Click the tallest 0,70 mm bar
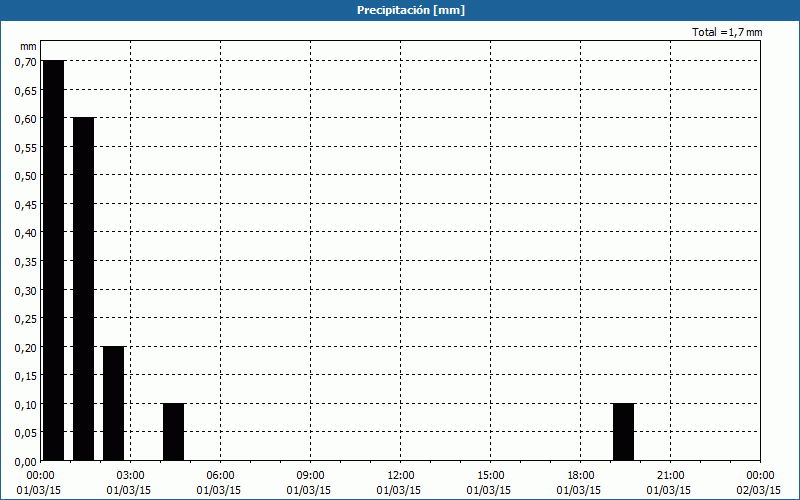 (54, 261)
